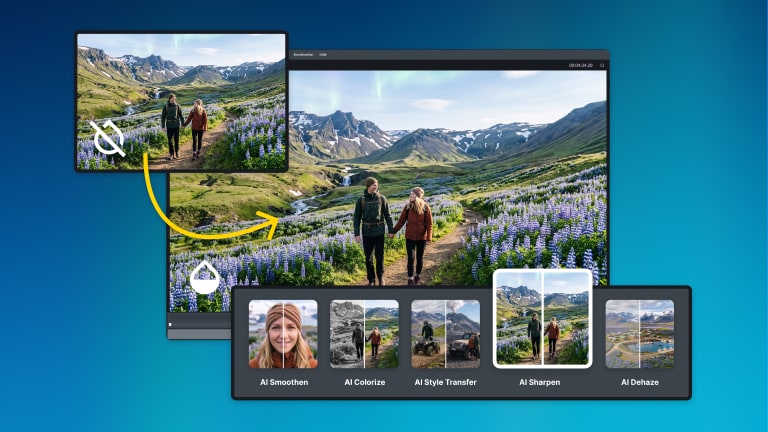Click the AI Style Transfer label
Viewport: 768px width, 432px height.
(446, 382)
